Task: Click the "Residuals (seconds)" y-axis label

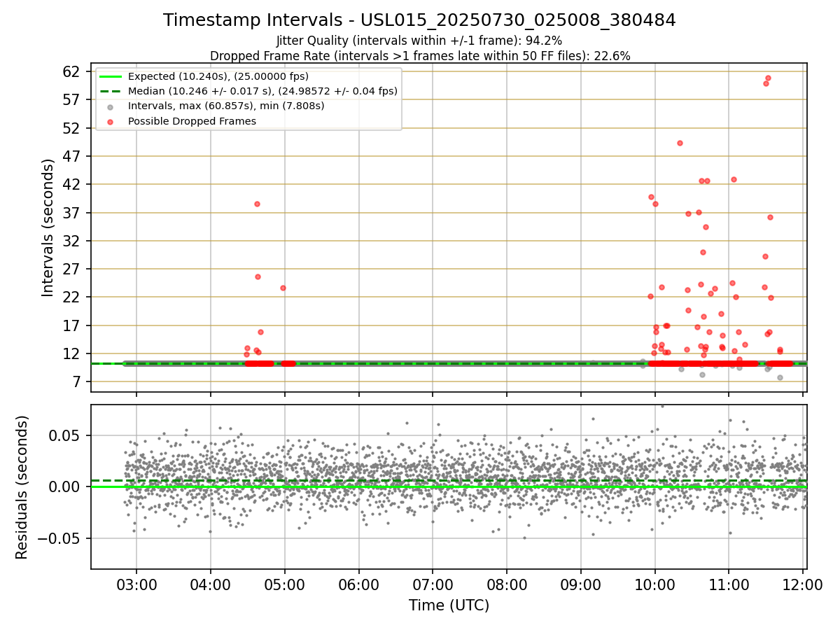Action: [22, 487]
